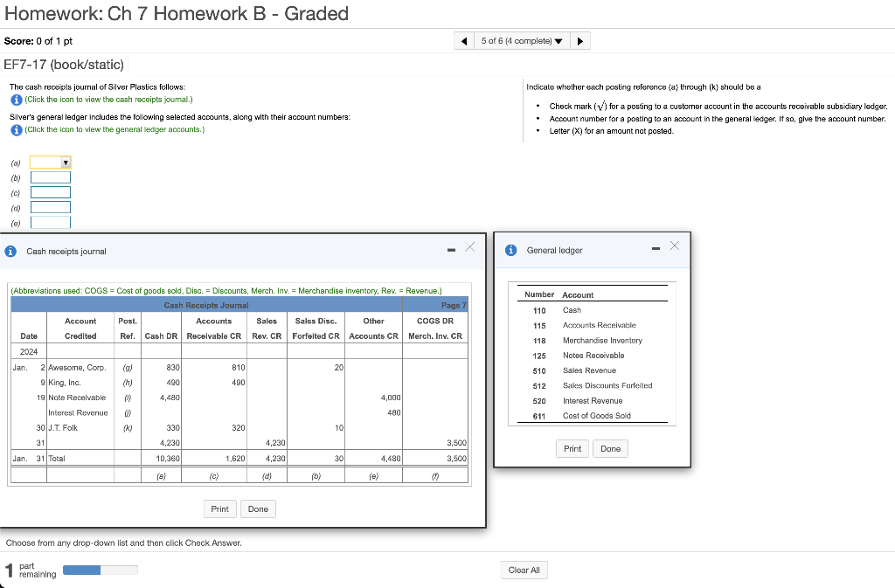Click Done in the Cash receipts journal panel
The image size is (895, 588).
(257, 508)
